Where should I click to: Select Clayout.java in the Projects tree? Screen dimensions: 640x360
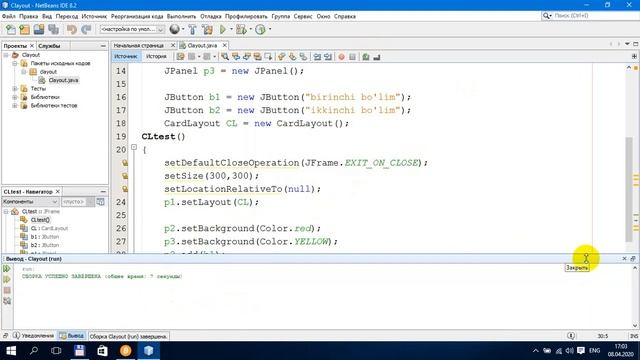pos(63,80)
